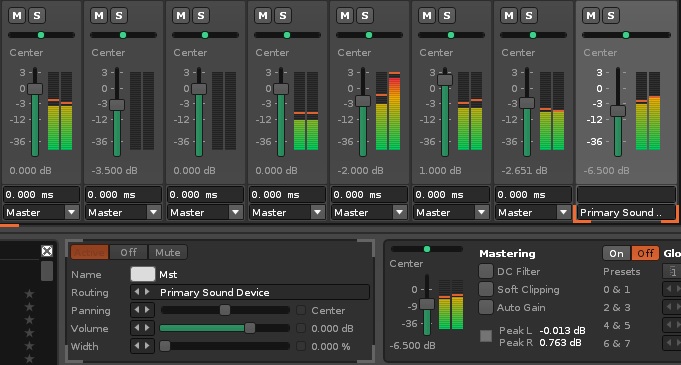
Task: Reset peaks with square beside Peak L
Action: (x=486, y=335)
